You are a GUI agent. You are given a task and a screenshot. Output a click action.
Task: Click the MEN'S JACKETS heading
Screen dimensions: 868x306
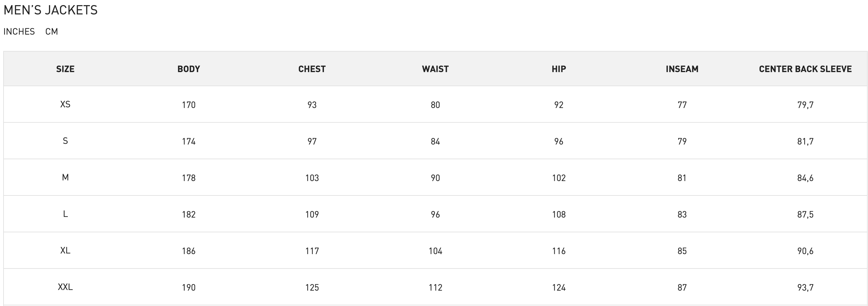51,10
